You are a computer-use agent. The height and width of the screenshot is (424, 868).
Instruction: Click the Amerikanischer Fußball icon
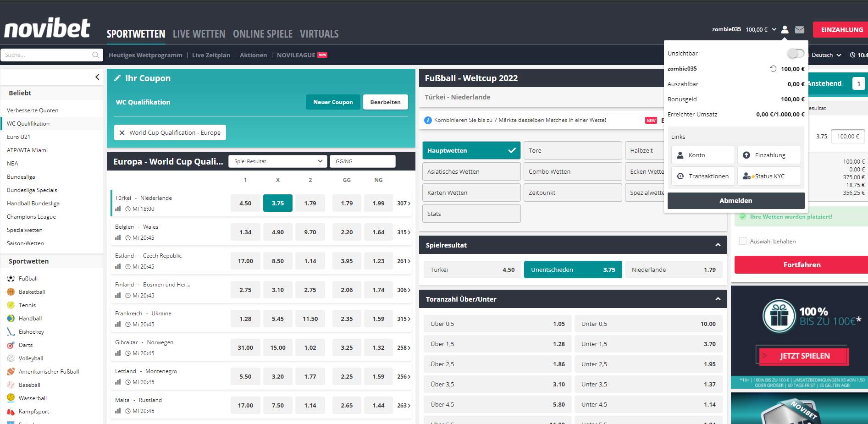(x=11, y=371)
